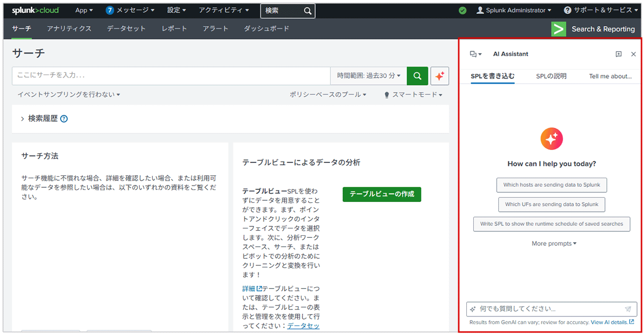Click the splunk>cloud logo
The image size is (644, 335).
[x=36, y=10]
